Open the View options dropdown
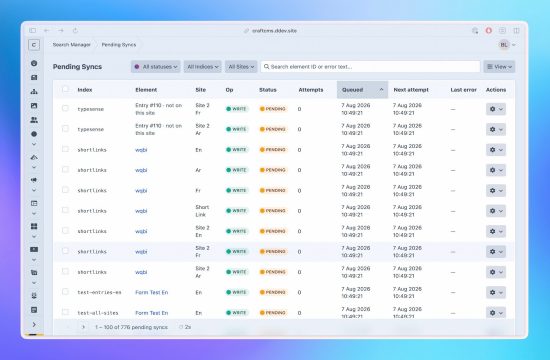The image size is (550, 360). [x=499, y=67]
